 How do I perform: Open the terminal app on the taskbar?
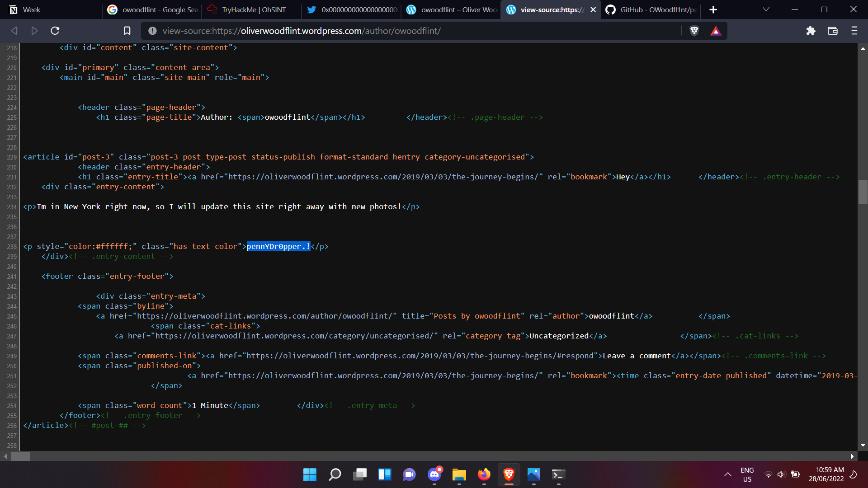click(558, 474)
